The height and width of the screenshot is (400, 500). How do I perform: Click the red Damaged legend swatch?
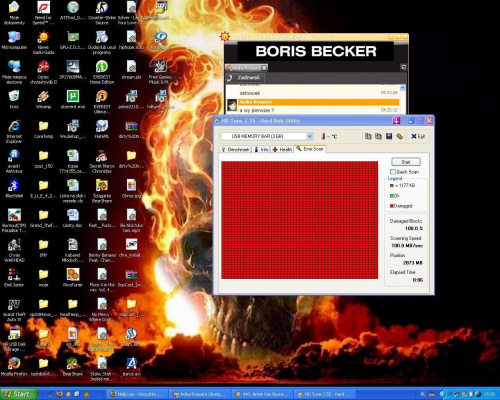click(x=392, y=206)
